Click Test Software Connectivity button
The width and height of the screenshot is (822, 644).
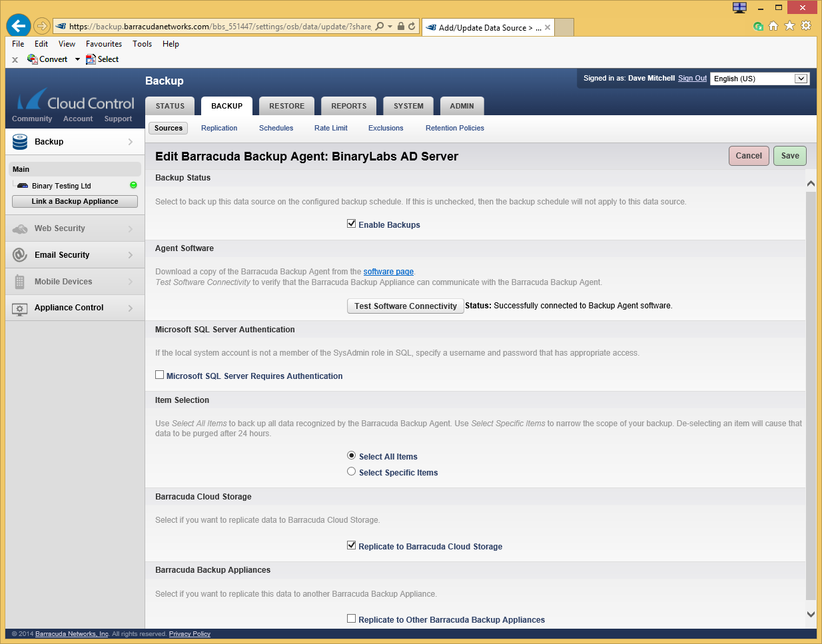click(405, 306)
